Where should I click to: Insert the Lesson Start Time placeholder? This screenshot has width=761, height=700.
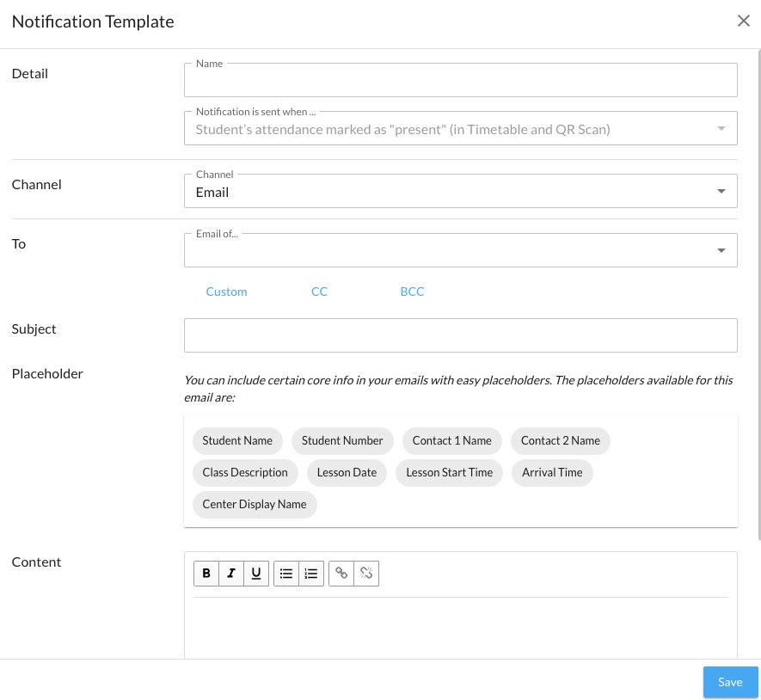point(449,472)
